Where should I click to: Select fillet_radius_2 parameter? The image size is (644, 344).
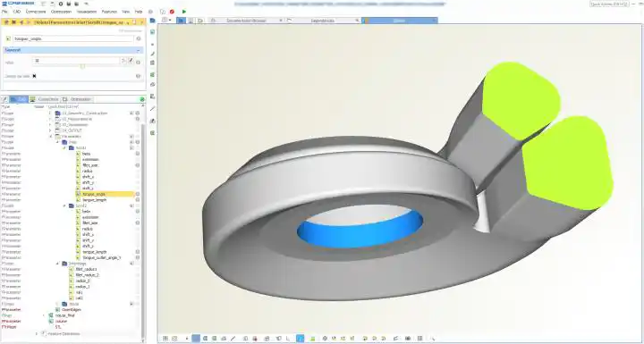pyautogui.click(x=87, y=274)
